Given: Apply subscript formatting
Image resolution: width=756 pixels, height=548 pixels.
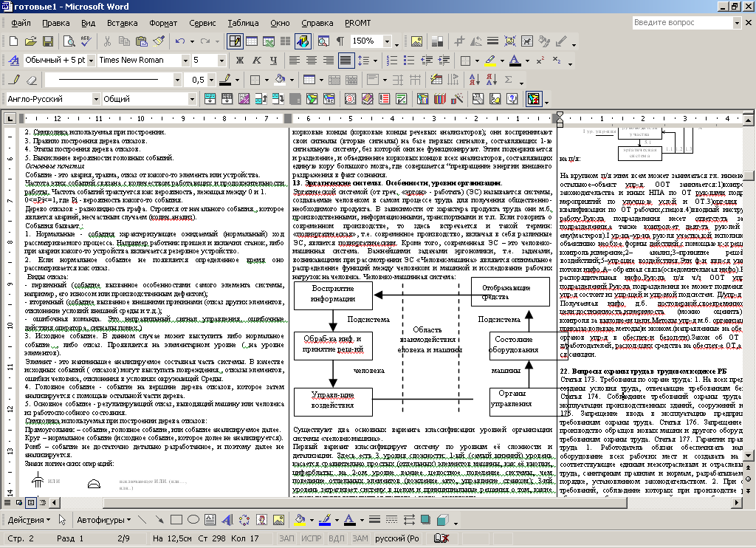Looking at the screenshot, I should pyautogui.click(x=557, y=61).
